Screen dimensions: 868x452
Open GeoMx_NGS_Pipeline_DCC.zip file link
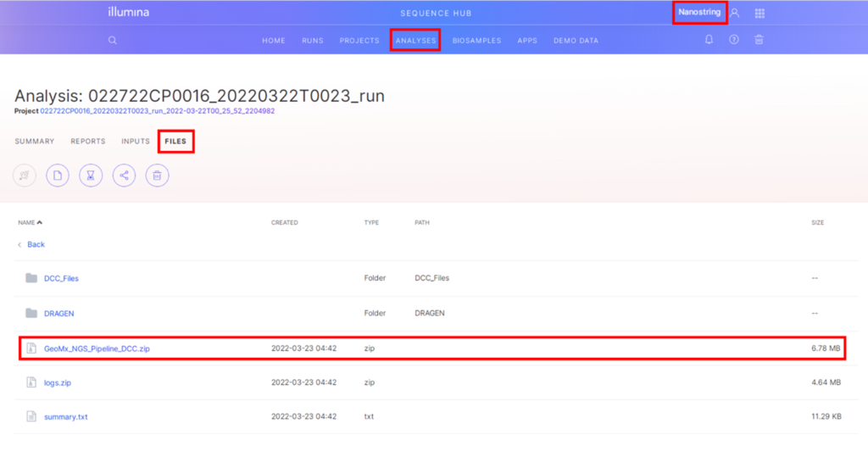[x=97, y=349]
